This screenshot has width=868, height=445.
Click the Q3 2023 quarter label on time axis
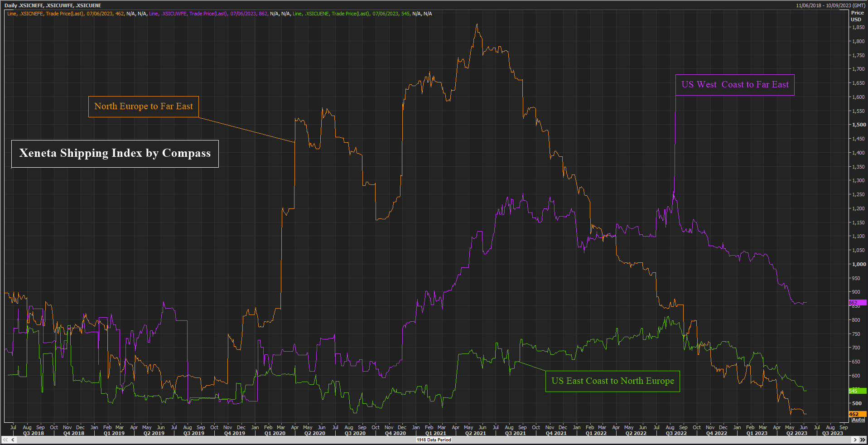833,433
